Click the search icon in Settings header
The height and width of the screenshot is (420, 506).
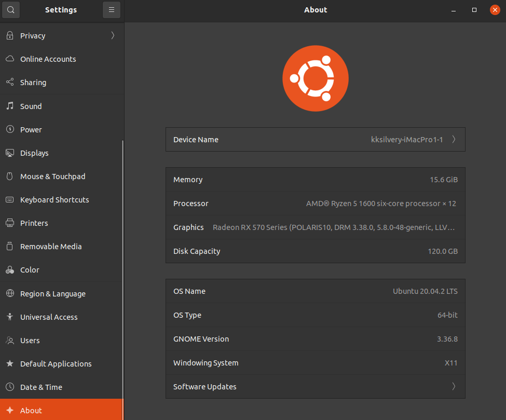11,10
